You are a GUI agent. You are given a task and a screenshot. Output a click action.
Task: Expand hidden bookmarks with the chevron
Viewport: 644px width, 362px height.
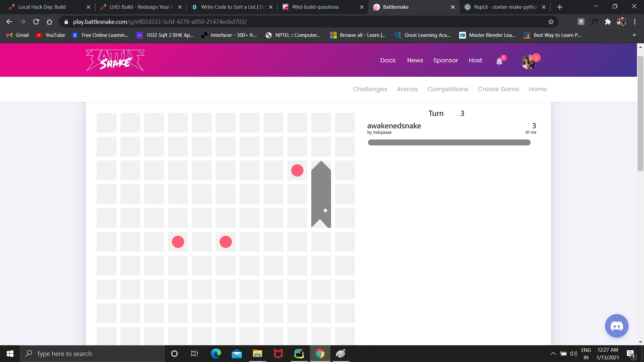coord(634,35)
